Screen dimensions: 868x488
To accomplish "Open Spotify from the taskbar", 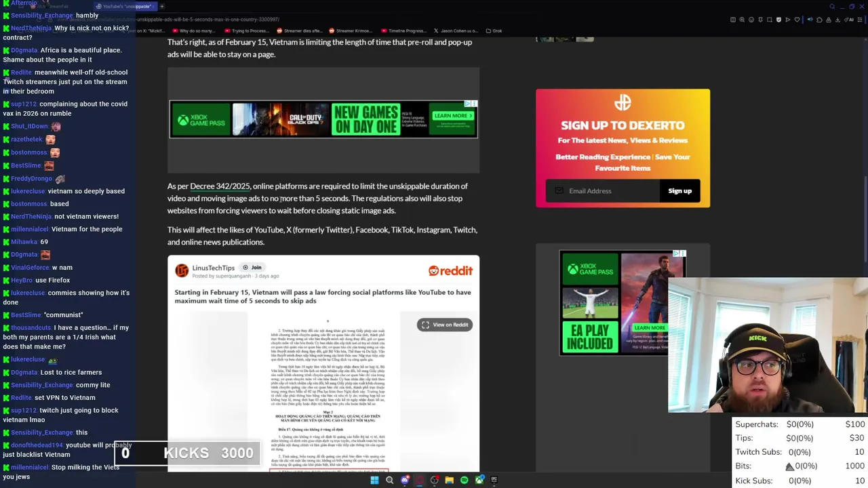I will click(x=465, y=480).
